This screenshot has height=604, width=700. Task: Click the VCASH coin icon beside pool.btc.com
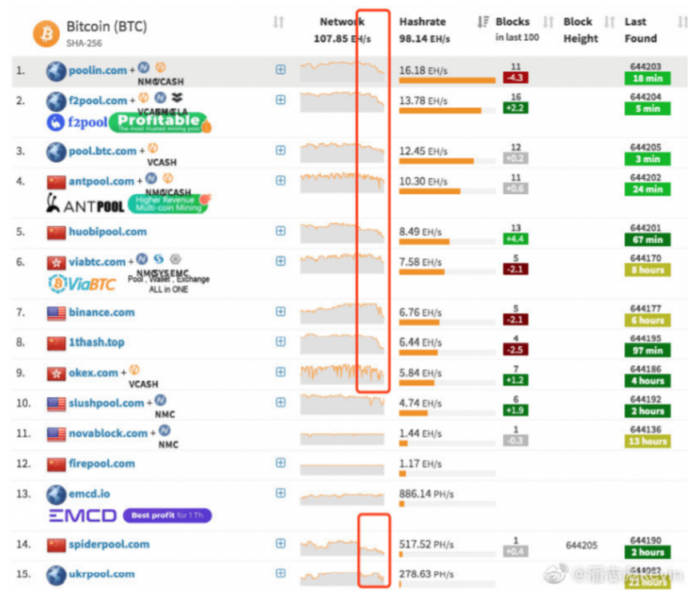pos(153,148)
